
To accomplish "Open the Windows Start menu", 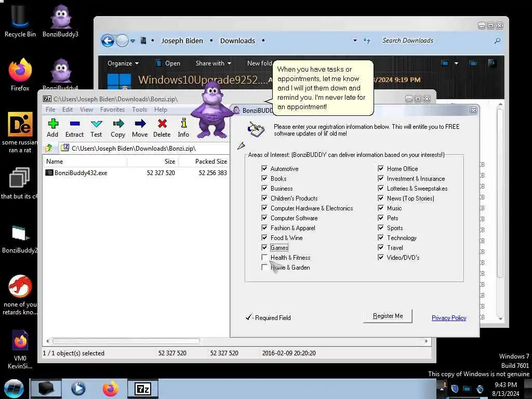I will coord(14,389).
